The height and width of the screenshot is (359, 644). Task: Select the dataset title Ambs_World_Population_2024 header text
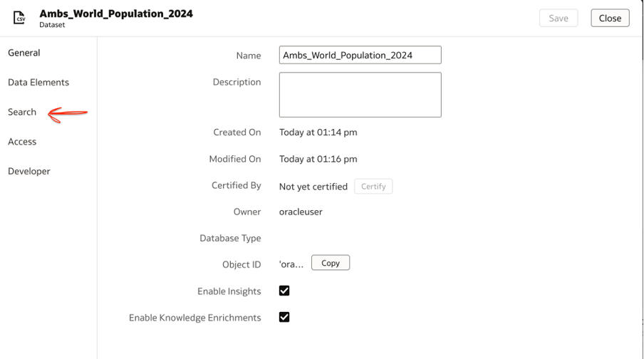[116, 14]
